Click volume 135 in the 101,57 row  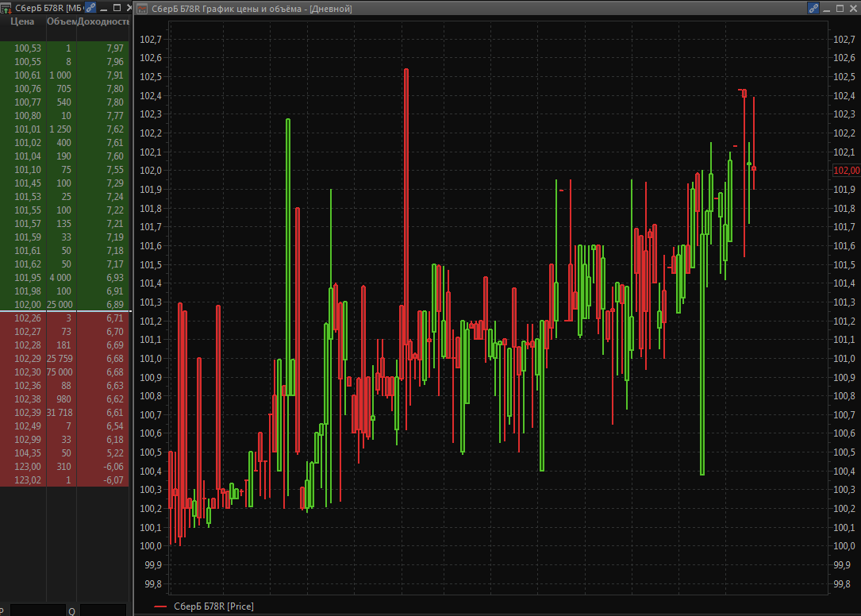[63, 224]
